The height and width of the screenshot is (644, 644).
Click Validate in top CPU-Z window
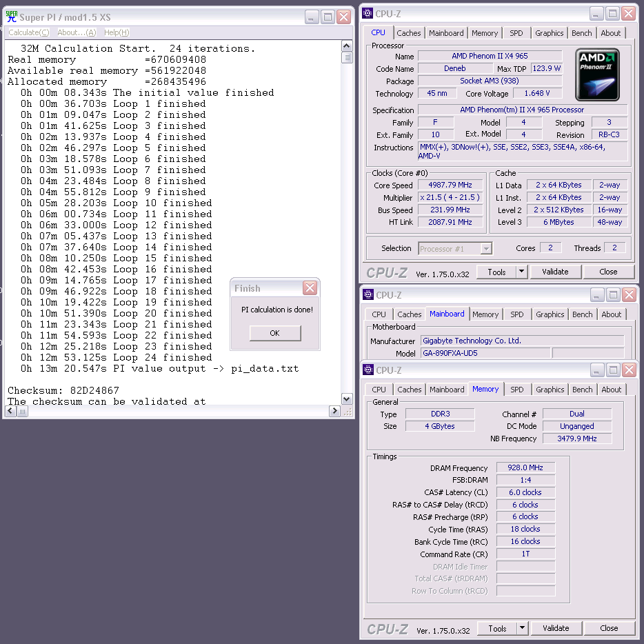pyautogui.click(x=555, y=272)
